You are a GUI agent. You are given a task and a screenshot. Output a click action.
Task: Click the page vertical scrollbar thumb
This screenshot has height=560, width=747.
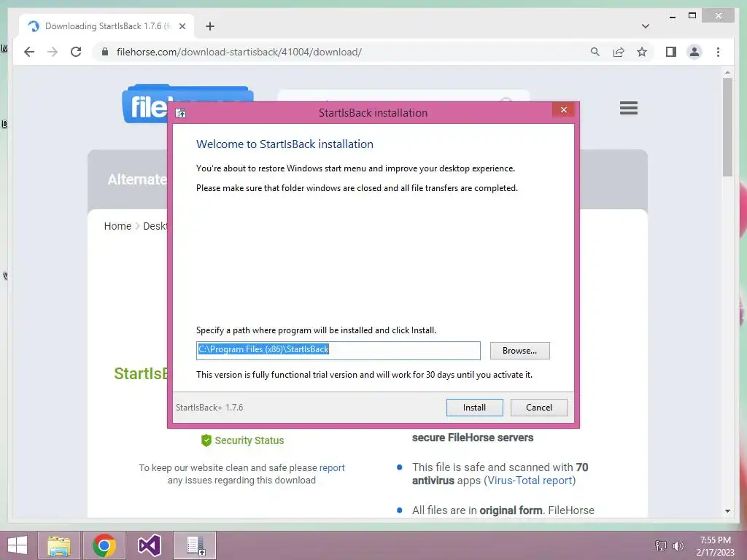tap(727, 128)
